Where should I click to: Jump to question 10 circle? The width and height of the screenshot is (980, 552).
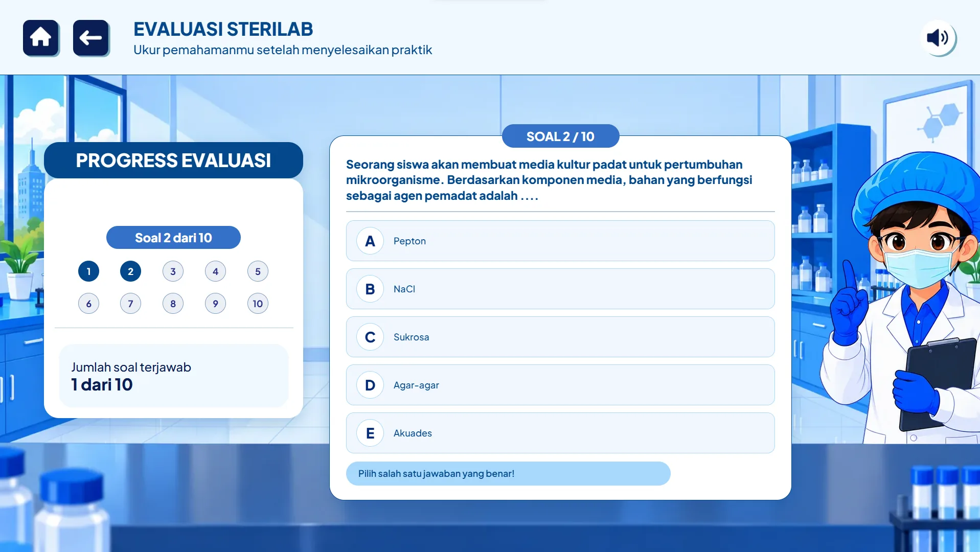(258, 304)
